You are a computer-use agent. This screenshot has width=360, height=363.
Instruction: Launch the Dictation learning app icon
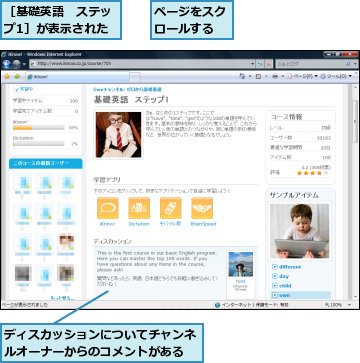(x=139, y=208)
